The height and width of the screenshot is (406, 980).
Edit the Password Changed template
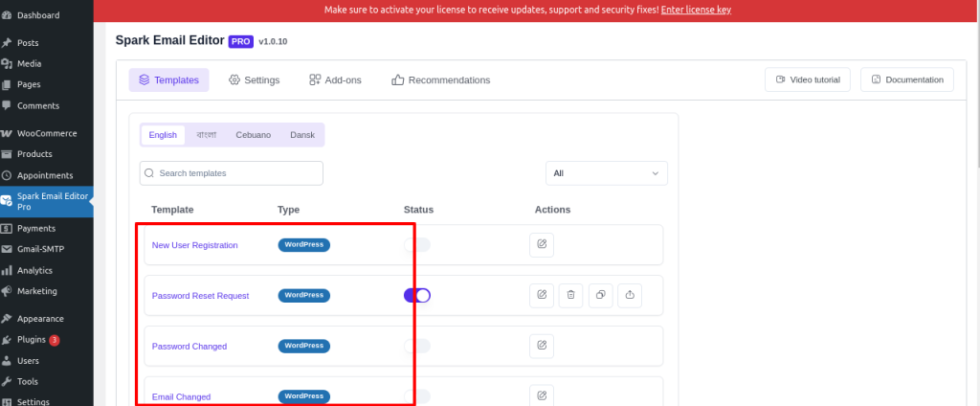(x=542, y=346)
